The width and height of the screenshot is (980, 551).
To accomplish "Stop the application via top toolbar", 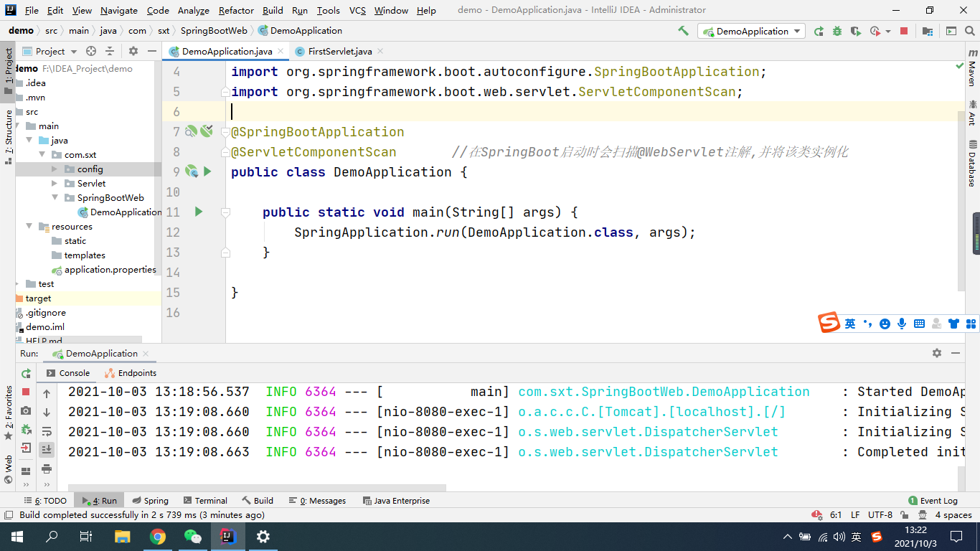I will 904,31.
